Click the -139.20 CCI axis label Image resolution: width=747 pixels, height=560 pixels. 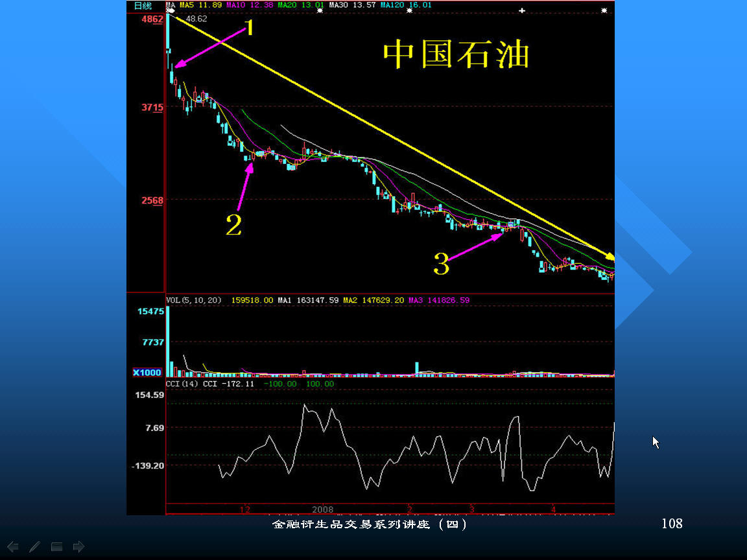point(148,466)
